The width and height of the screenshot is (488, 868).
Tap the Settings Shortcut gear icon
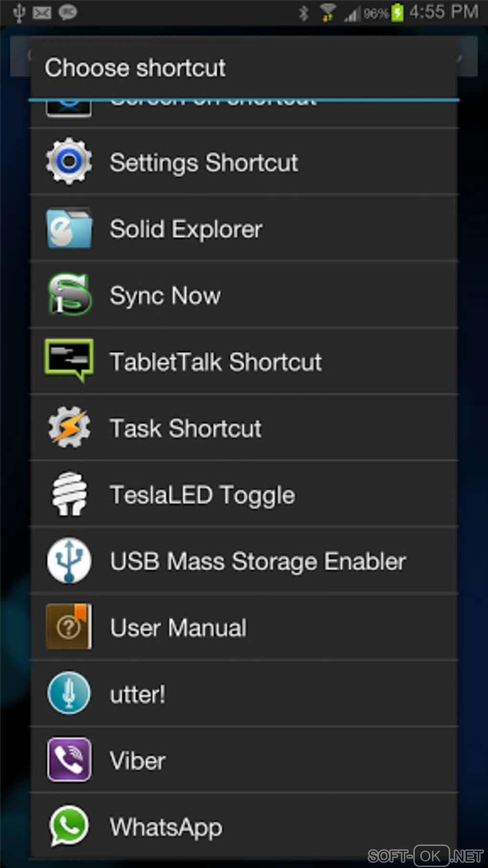tap(69, 161)
